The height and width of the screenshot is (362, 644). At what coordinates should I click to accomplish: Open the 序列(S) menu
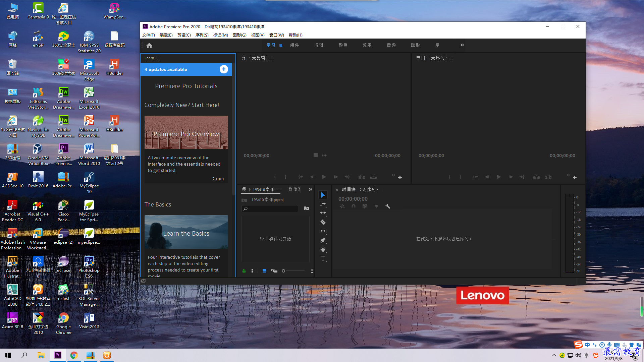point(202,35)
